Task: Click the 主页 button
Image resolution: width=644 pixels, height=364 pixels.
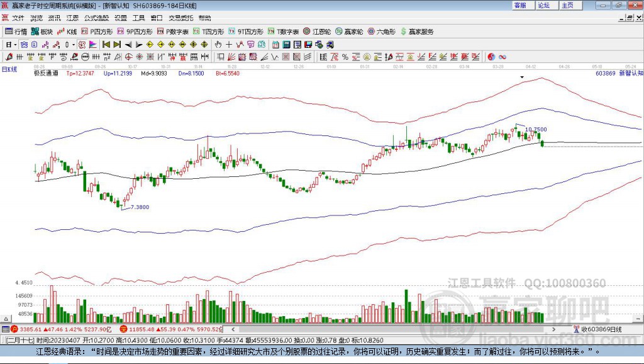Action: coord(571,5)
